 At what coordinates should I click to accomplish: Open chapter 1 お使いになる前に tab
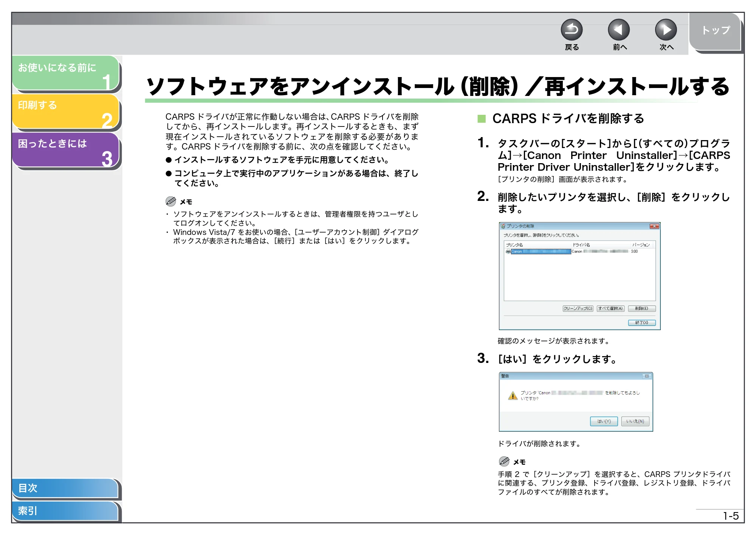[65, 73]
